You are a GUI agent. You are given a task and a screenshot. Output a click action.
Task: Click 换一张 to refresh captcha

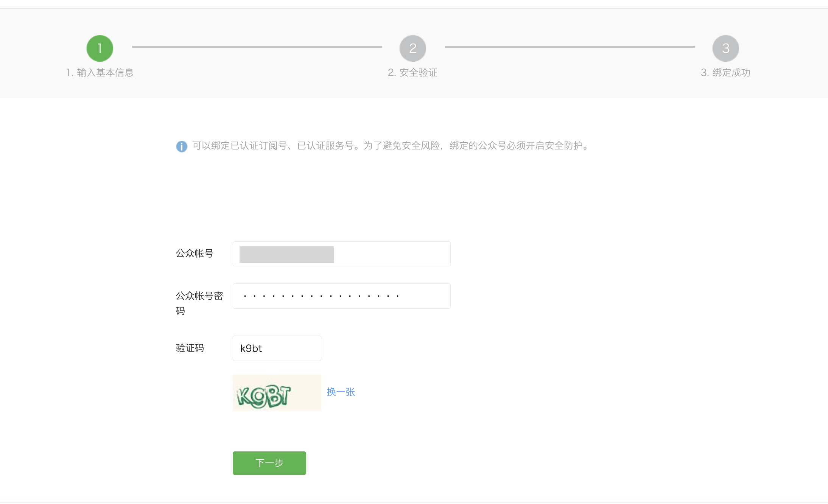pyautogui.click(x=341, y=392)
